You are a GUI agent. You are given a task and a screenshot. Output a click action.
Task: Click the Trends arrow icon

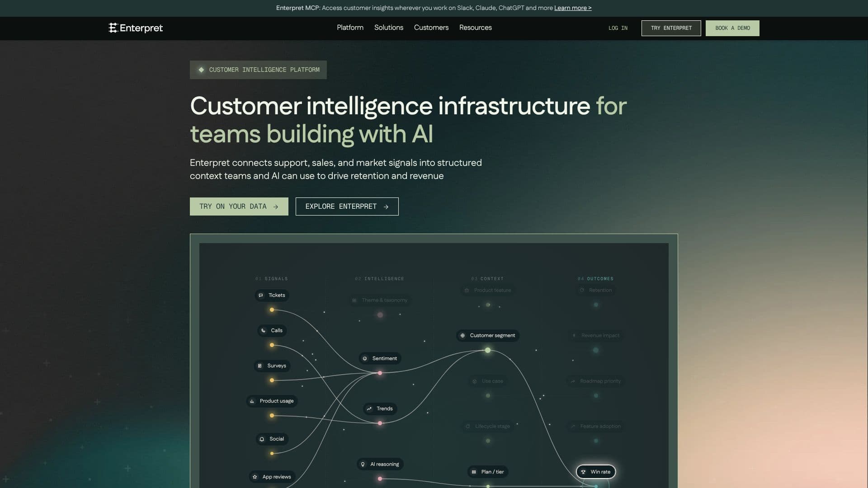[x=369, y=409]
